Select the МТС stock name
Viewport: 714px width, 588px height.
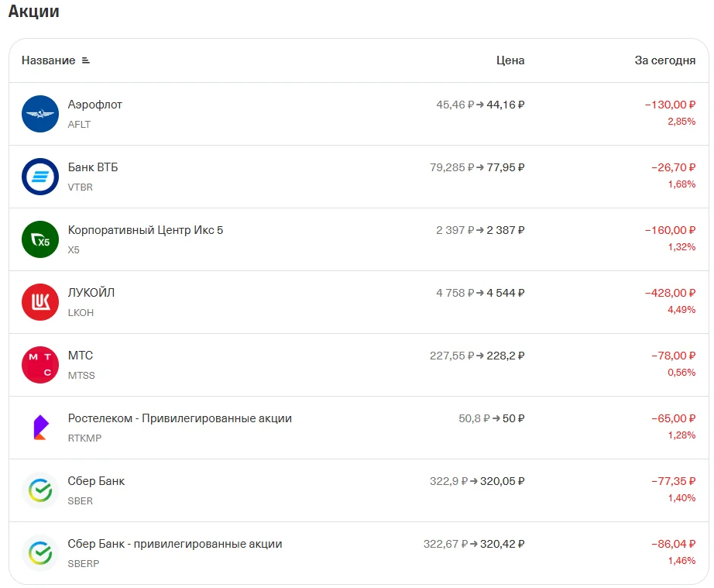pos(80,356)
